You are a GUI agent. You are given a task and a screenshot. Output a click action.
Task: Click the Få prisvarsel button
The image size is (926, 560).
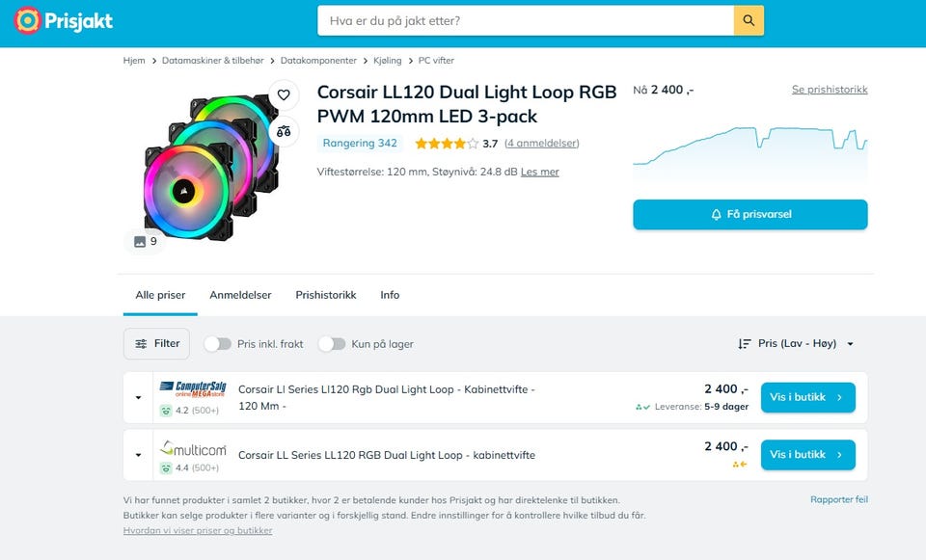pos(749,214)
